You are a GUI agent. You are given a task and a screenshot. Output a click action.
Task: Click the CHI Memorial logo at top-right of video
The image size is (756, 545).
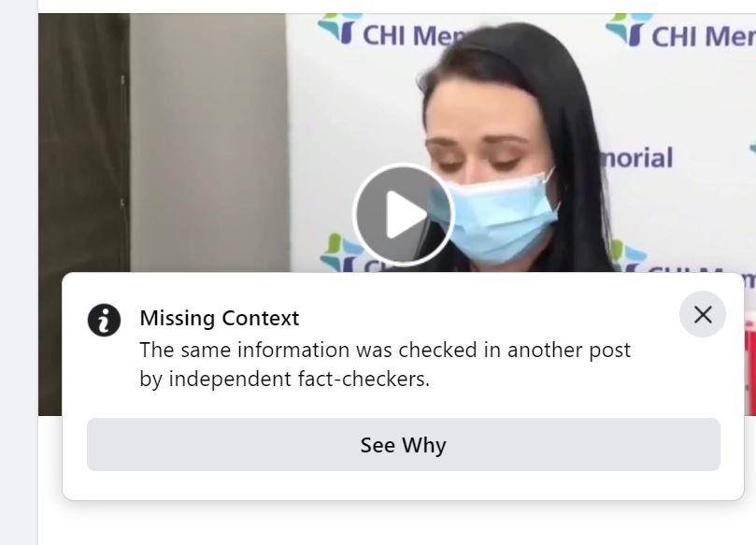point(679,31)
